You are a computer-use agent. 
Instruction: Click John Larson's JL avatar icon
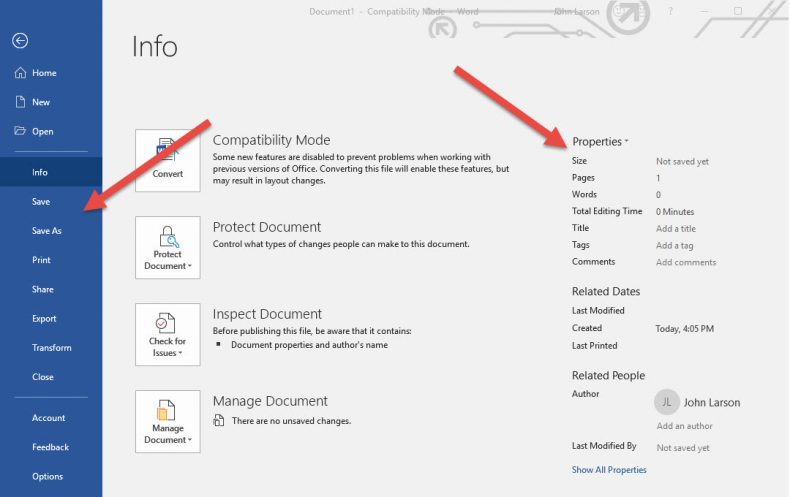coord(666,402)
